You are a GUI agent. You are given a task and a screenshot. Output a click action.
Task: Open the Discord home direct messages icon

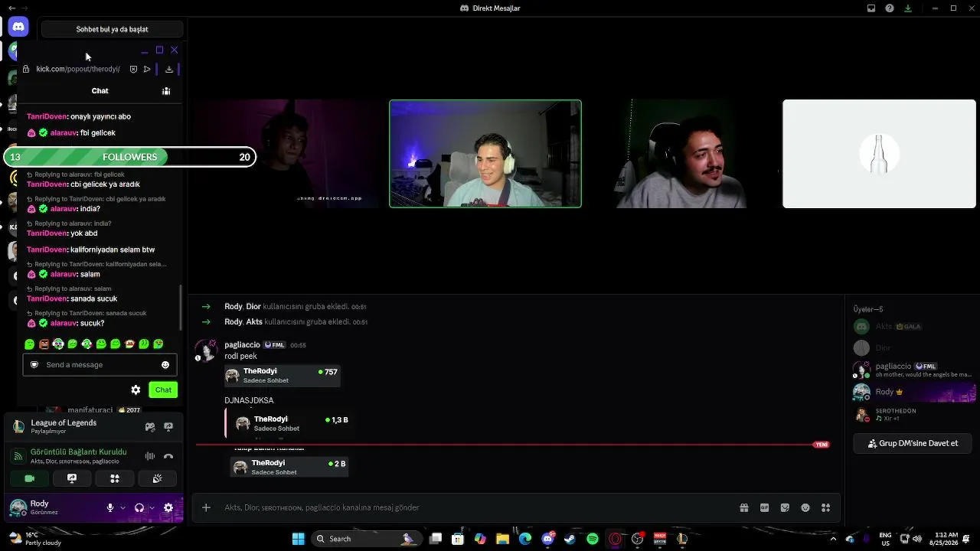18,27
